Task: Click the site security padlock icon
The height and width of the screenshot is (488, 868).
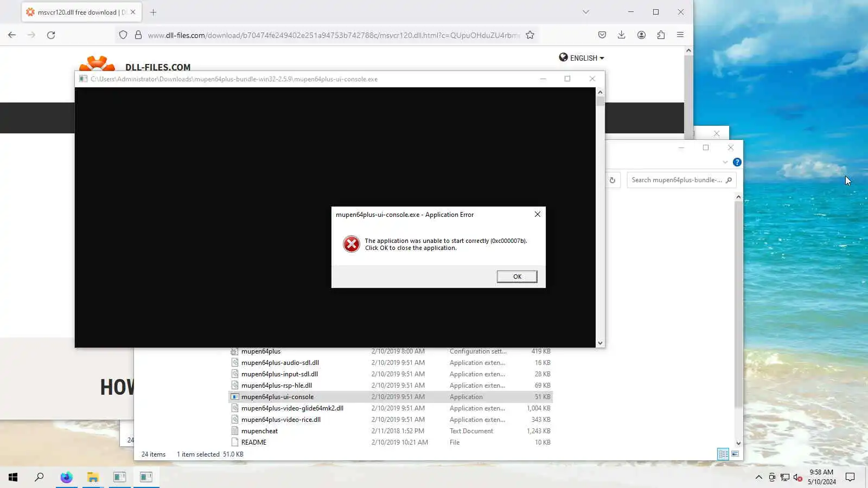Action: coord(138,35)
